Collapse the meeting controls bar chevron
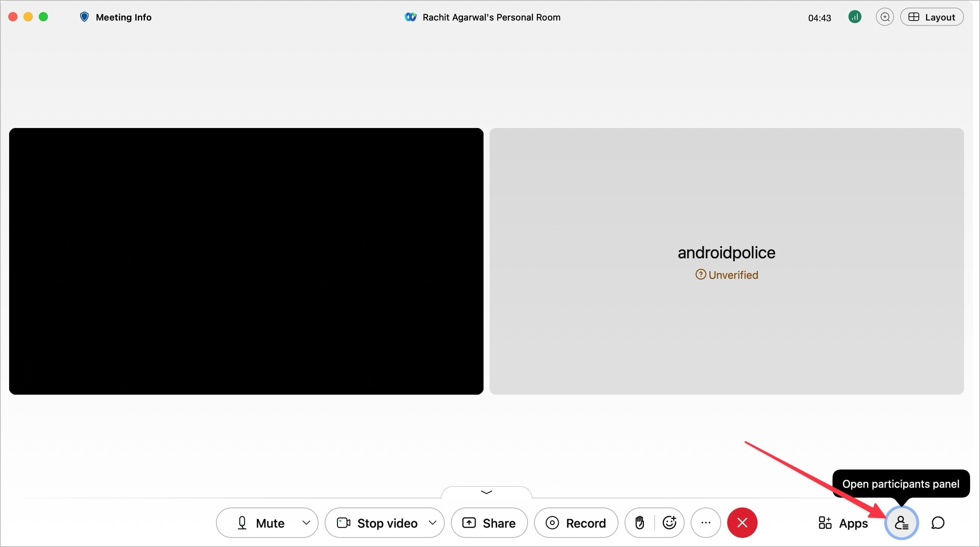980x547 pixels. 486,492
